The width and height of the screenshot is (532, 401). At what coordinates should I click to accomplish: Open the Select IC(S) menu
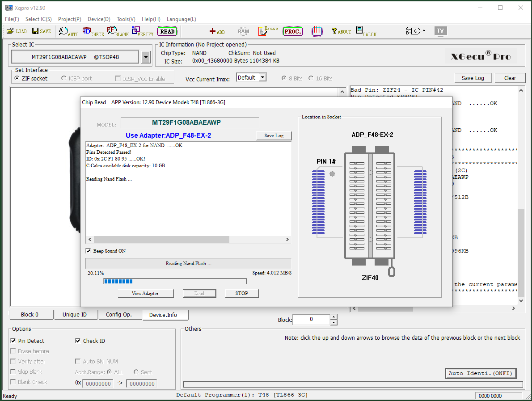click(x=39, y=19)
